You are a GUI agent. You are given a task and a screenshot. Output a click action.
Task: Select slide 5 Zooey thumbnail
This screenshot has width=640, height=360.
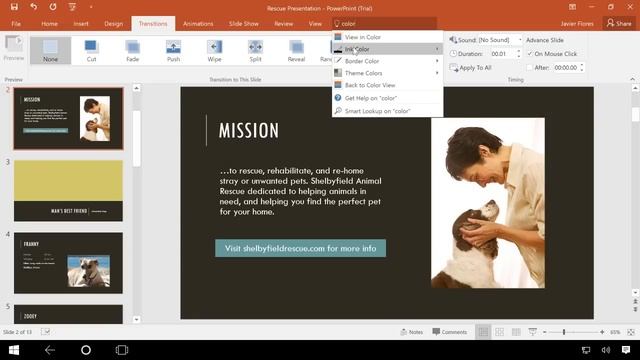[x=68, y=314]
